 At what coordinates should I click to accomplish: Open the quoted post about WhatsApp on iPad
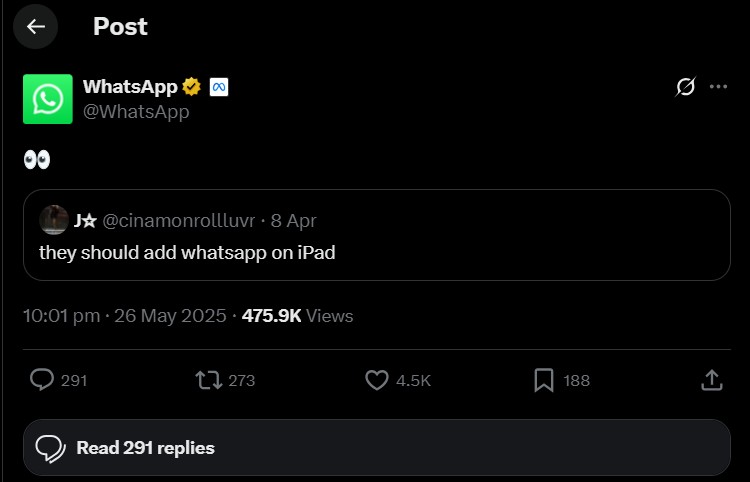[x=376, y=252]
